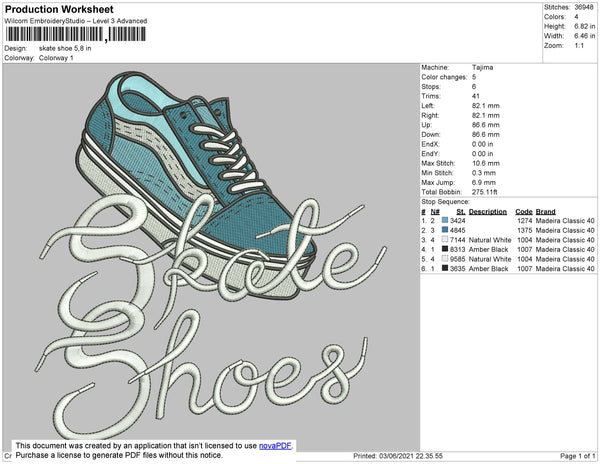600x464 pixels.
Task: Click the 'Production Worksheet' title
Action: (x=59, y=10)
